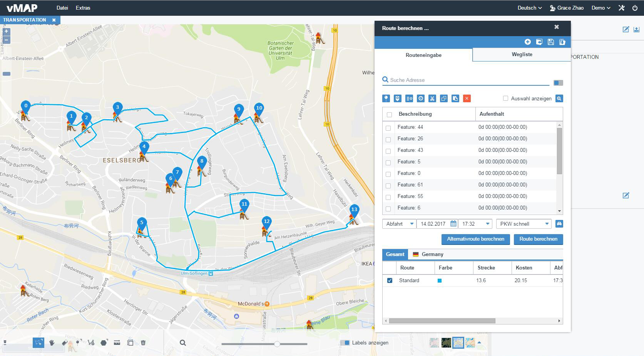Switch to the Routeneingabe tab
This screenshot has width=644, height=356.
point(423,55)
